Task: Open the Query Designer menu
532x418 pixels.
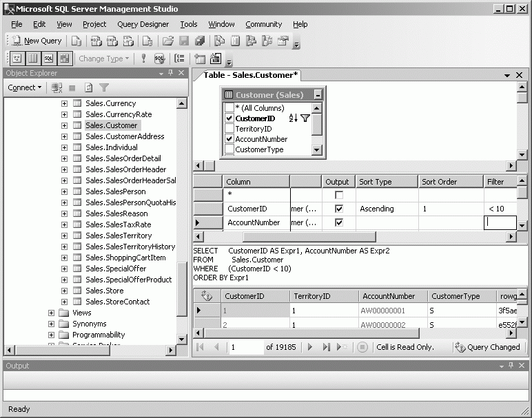Action: 143,24
